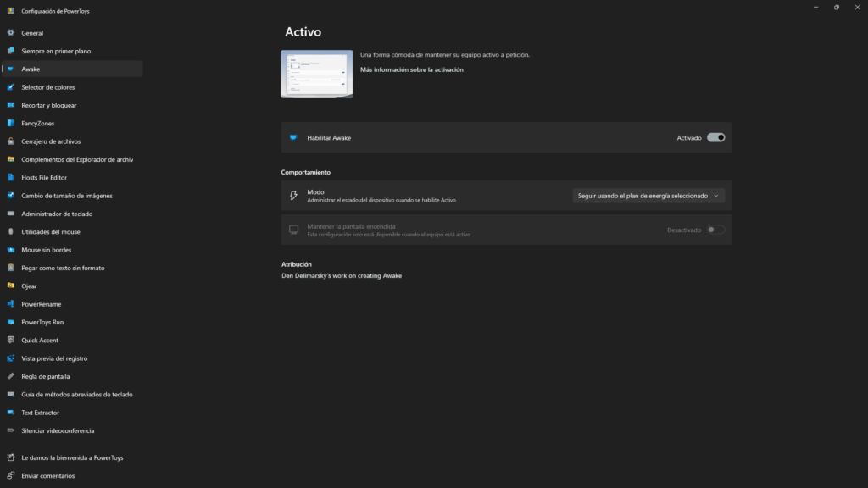Click the Utilidades del mouse icon

pos(10,232)
